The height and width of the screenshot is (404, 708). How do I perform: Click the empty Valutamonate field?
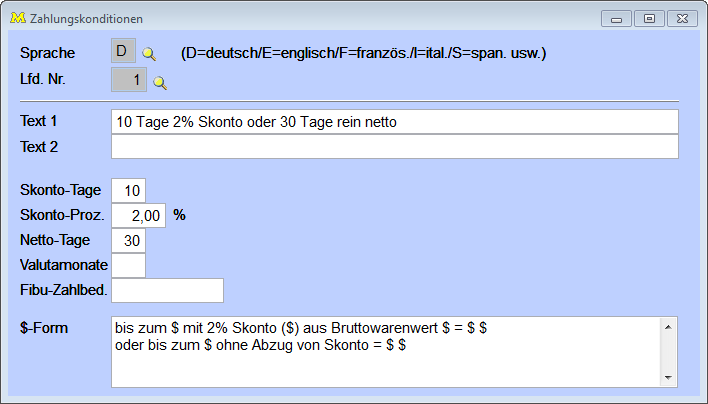tap(129, 265)
